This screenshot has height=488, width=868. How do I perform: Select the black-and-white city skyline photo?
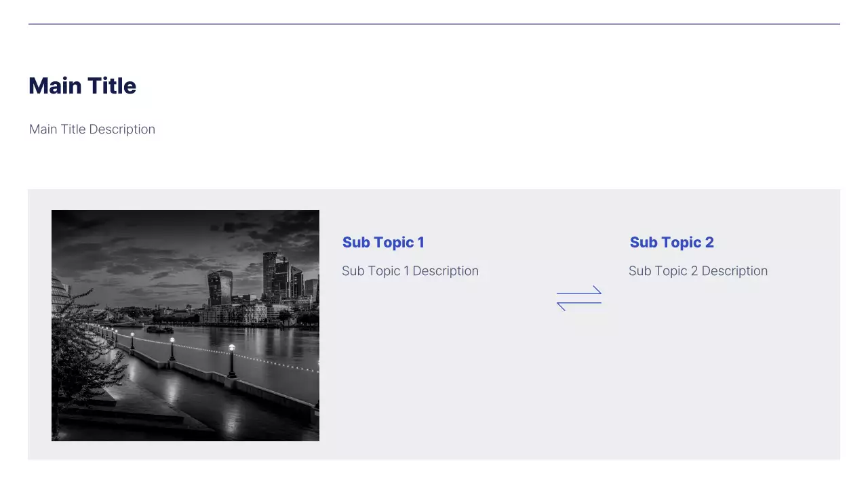[185, 325]
